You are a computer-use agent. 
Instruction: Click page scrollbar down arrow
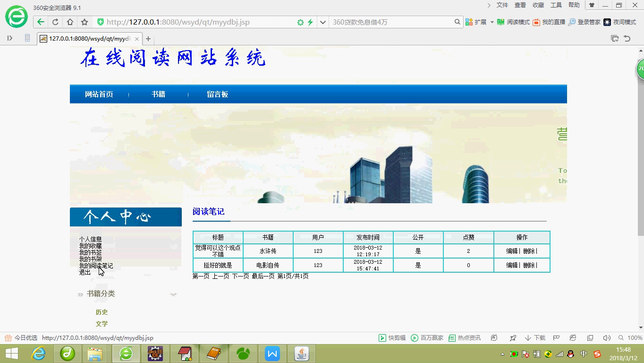click(x=641, y=327)
